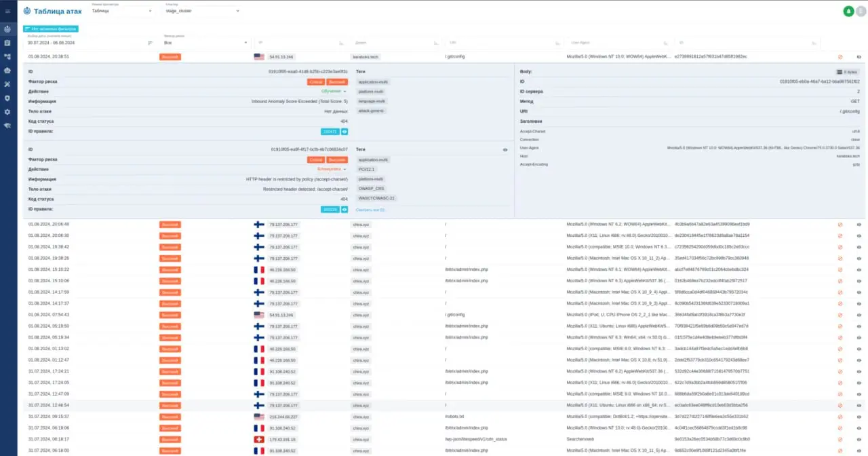Click the green notifications bell icon
Image resolution: width=868 pixels, height=456 pixels.
pos(848,11)
